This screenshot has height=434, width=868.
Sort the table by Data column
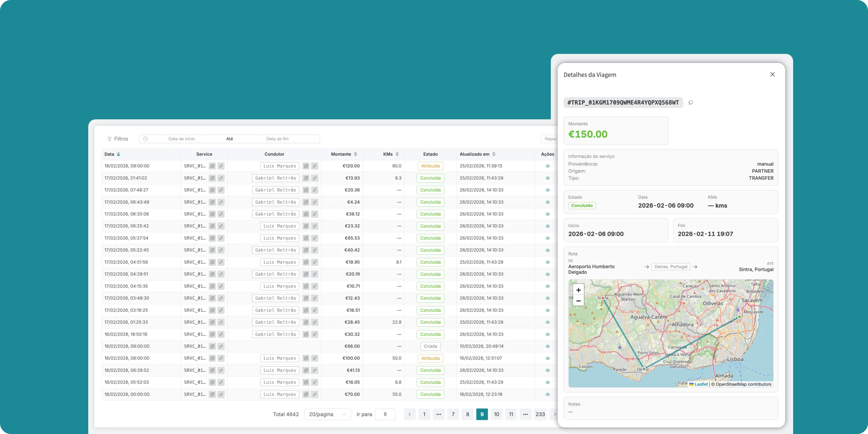tap(118, 154)
